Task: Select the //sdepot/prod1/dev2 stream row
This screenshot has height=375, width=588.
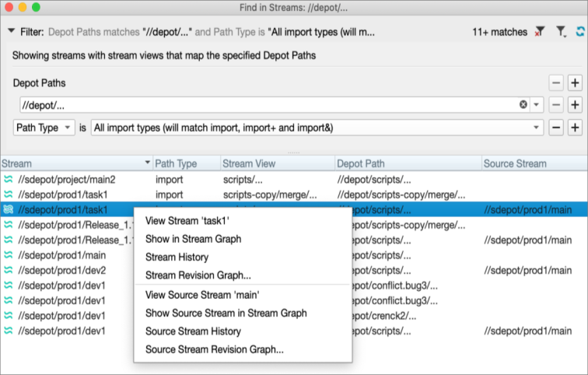Action: [x=62, y=270]
